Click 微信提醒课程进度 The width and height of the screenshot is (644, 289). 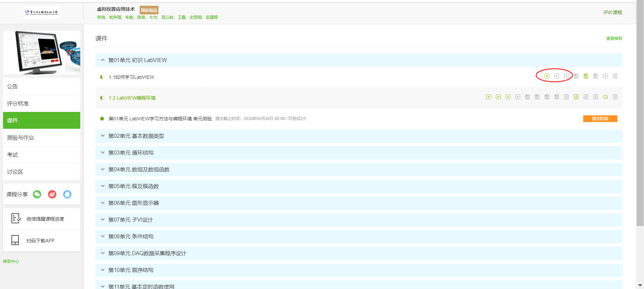tap(45, 219)
